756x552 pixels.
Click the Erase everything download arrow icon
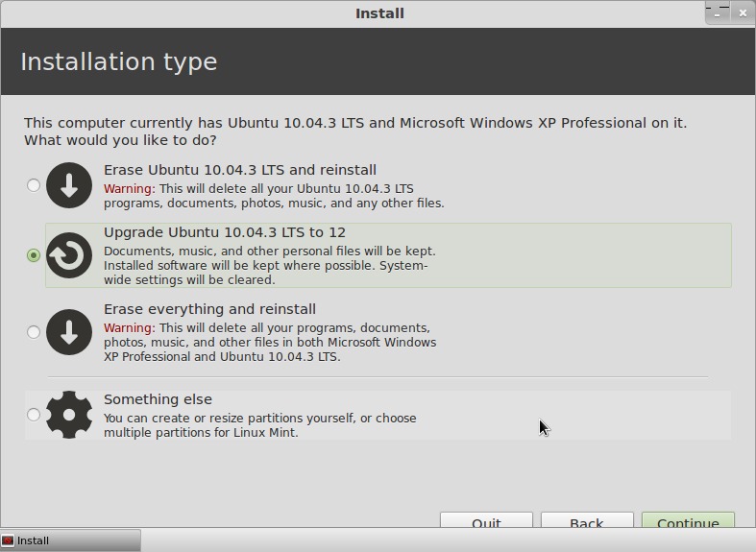click(69, 332)
